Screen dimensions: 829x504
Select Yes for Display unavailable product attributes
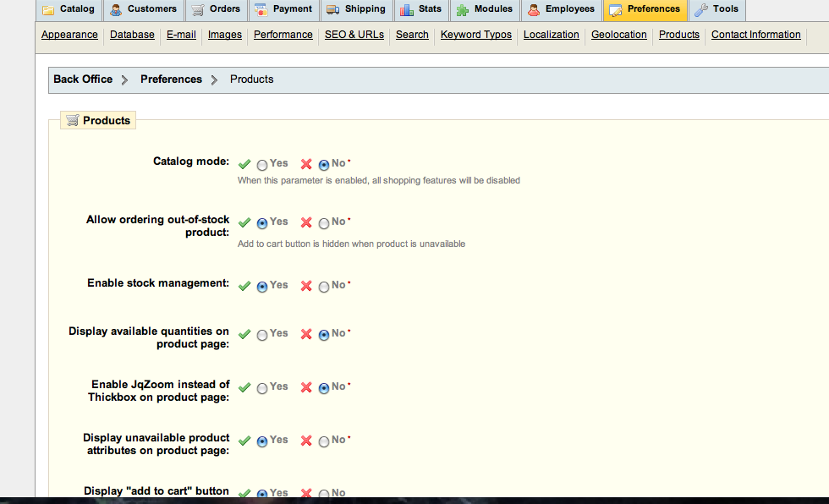point(262,441)
